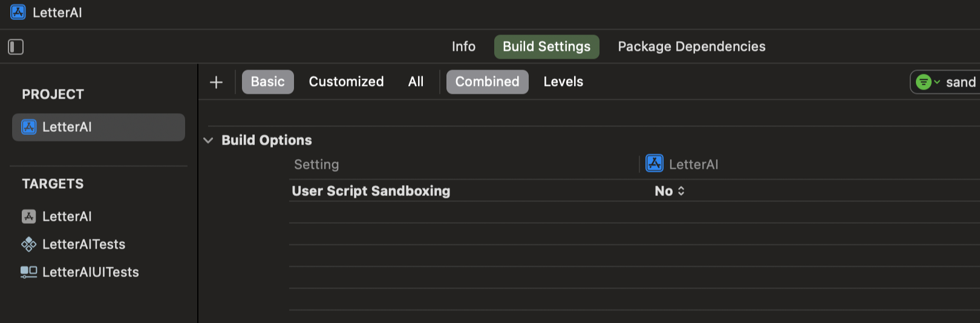
Task: Open the User Script Sandboxing No popup
Action: pyautogui.click(x=670, y=191)
